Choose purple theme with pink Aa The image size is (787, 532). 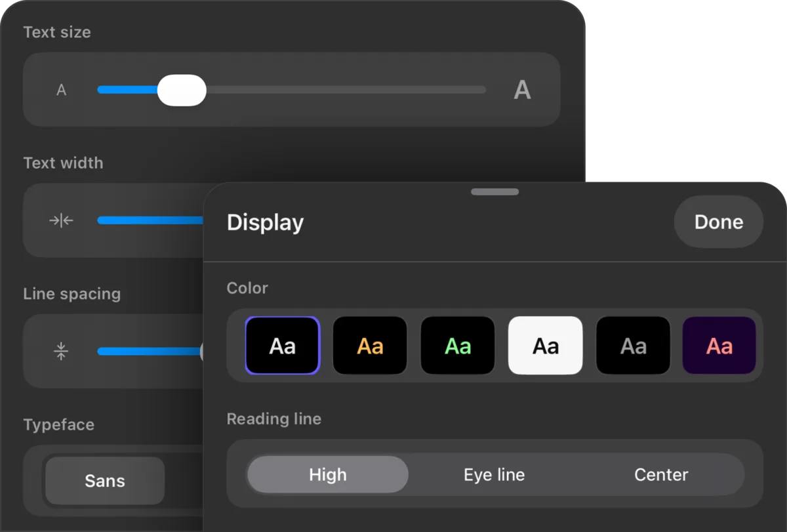tap(719, 346)
